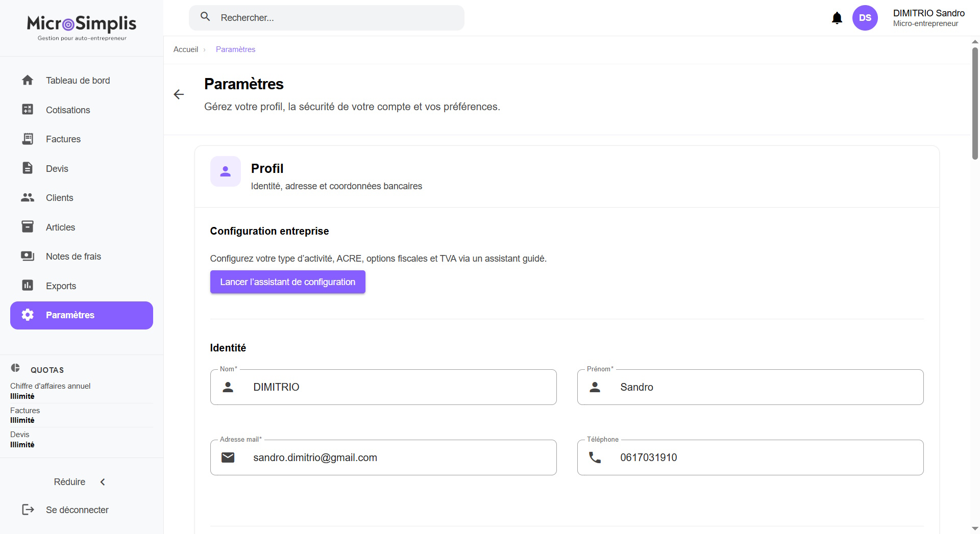Open Cotisations menu item
This screenshot has width=980, height=534.
(82, 110)
